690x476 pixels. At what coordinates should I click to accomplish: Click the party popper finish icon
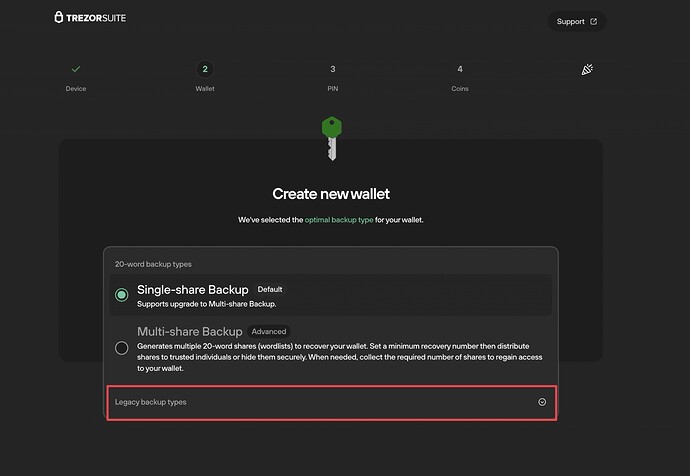coord(587,70)
